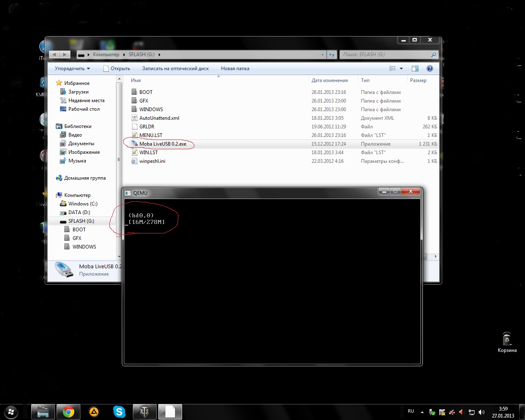The width and height of the screenshot is (525, 420).
Task: Open AIMP from the taskbar
Action: click(x=94, y=411)
